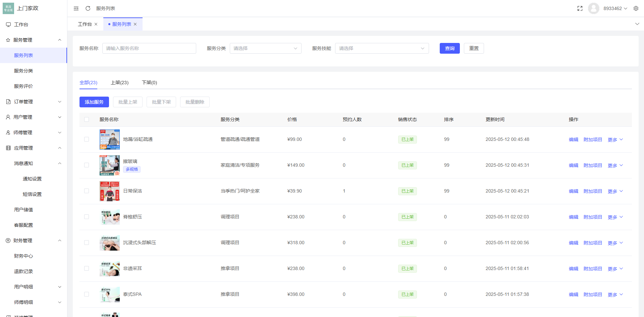644x317 pixels.
Task: Click the 财务管理 wallet icon
Action: pos(8,240)
